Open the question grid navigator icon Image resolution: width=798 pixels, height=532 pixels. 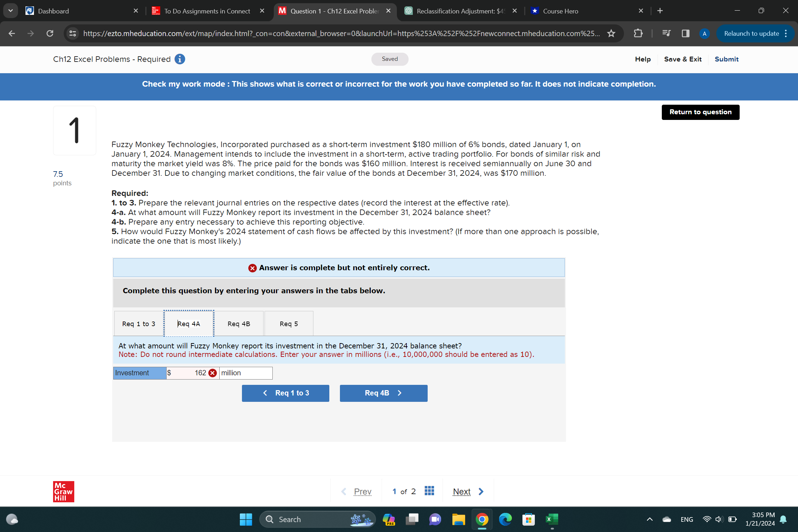[429, 491]
